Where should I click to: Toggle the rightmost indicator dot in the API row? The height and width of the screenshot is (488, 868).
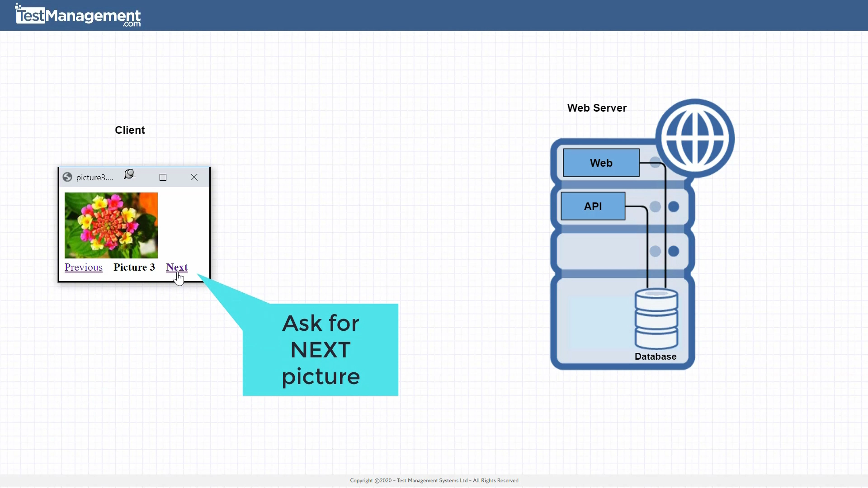(674, 206)
